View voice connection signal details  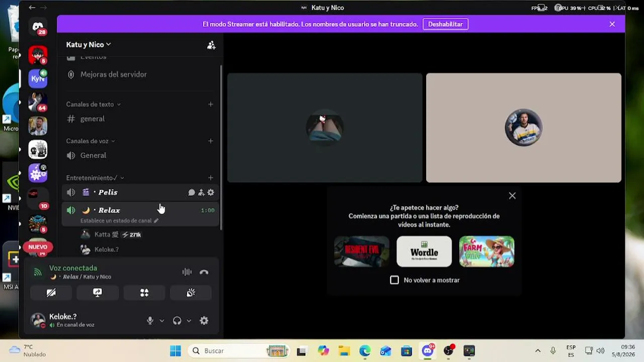point(38,272)
